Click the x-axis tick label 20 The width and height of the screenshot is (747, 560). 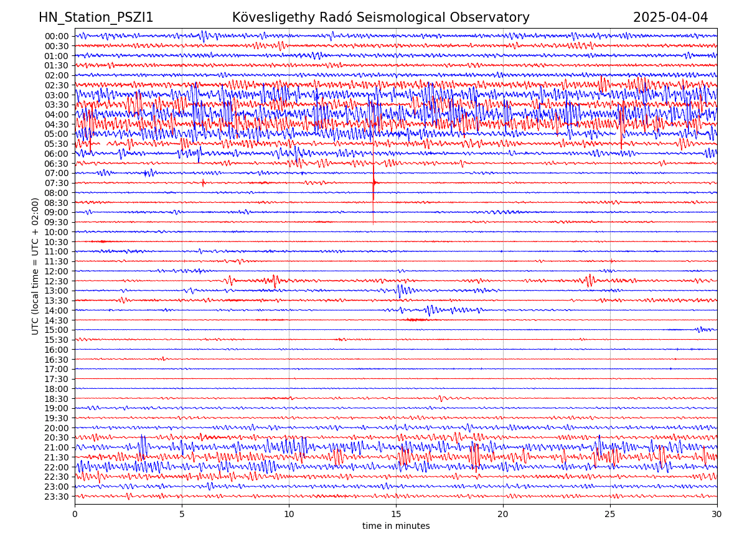(503, 514)
